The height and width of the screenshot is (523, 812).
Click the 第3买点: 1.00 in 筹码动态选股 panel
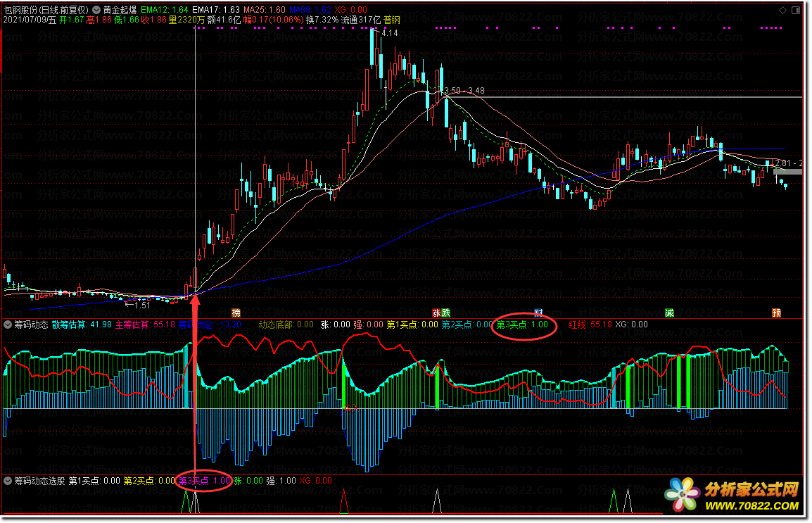pyautogui.click(x=204, y=481)
